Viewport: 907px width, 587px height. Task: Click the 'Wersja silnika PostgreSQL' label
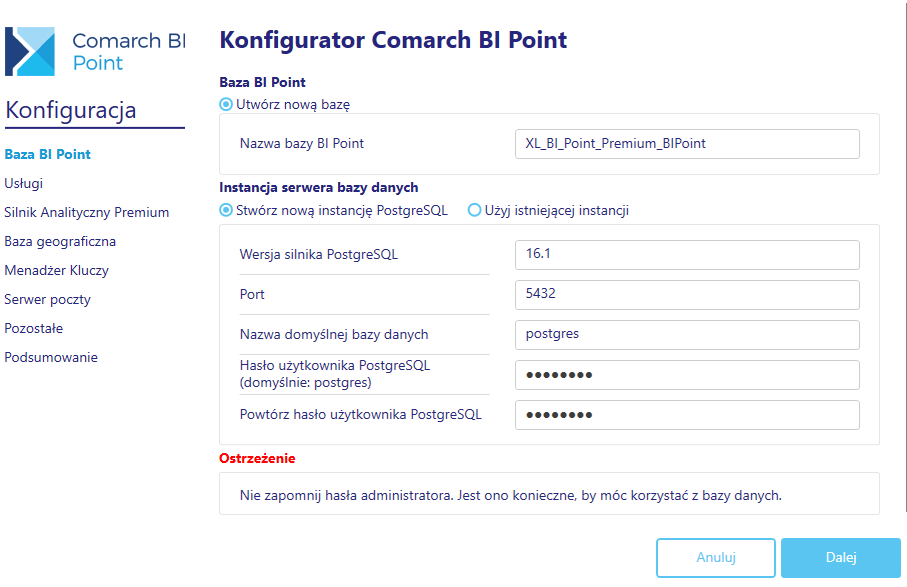pos(319,254)
